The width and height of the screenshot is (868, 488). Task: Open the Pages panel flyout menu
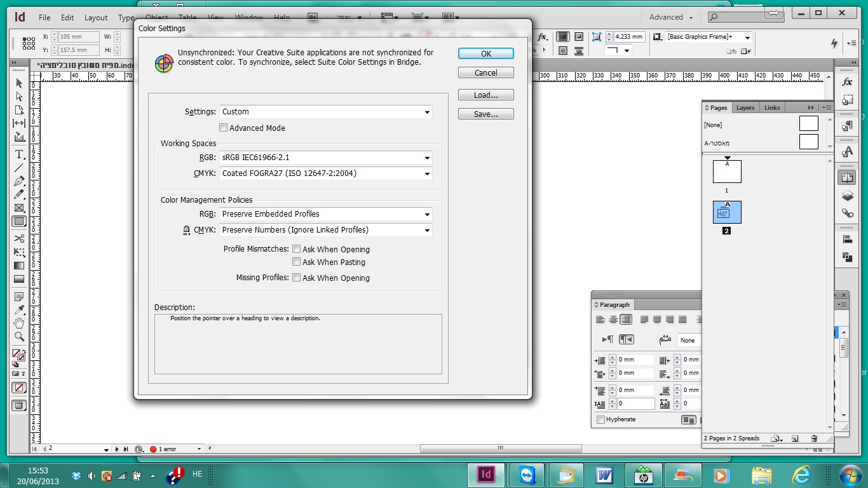coord(825,108)
